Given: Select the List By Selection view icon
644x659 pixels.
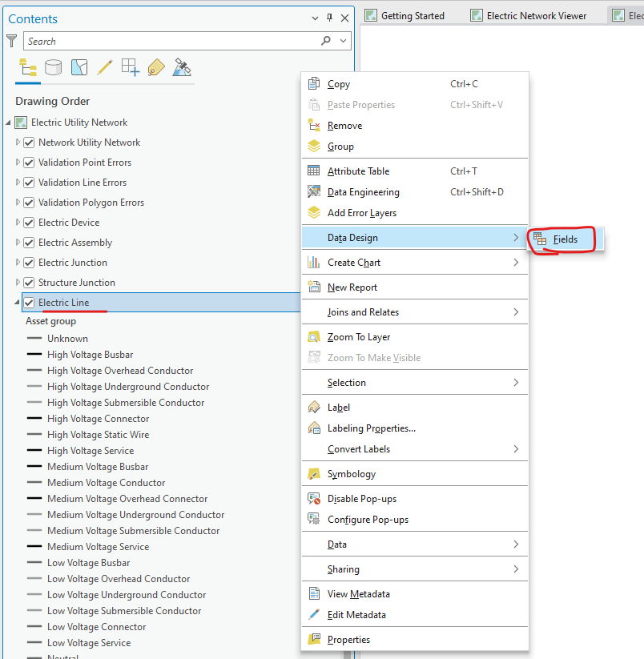Looking at the screenshot, I should click(x=78, y=67).
